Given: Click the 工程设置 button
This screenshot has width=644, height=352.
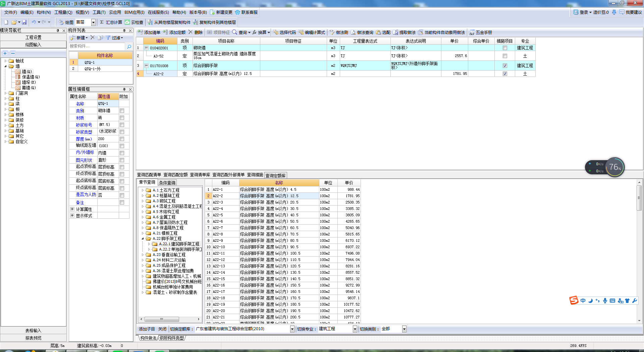Looking at the screenshot, I should click(x=34, y=37).
